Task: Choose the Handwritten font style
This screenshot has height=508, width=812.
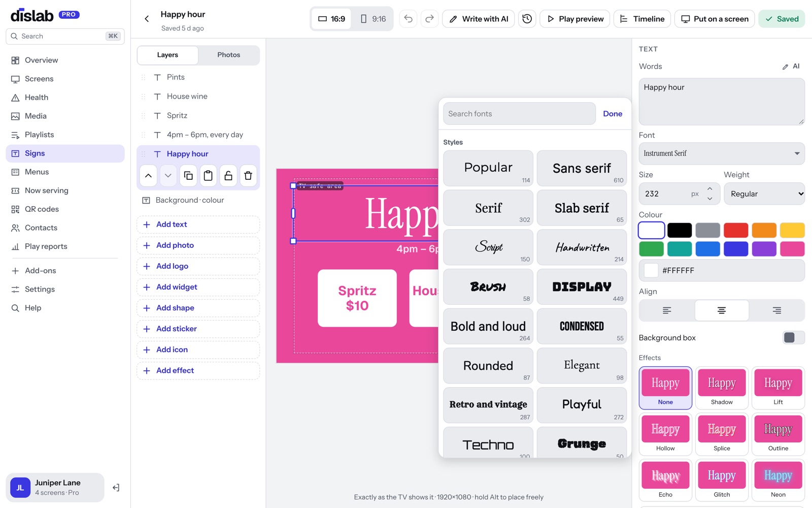Action: [582, 247]
